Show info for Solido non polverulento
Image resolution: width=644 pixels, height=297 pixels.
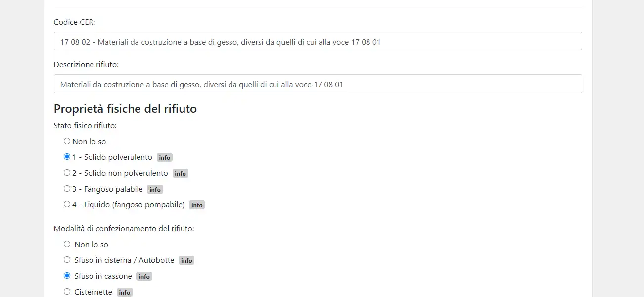click(181, 174)
